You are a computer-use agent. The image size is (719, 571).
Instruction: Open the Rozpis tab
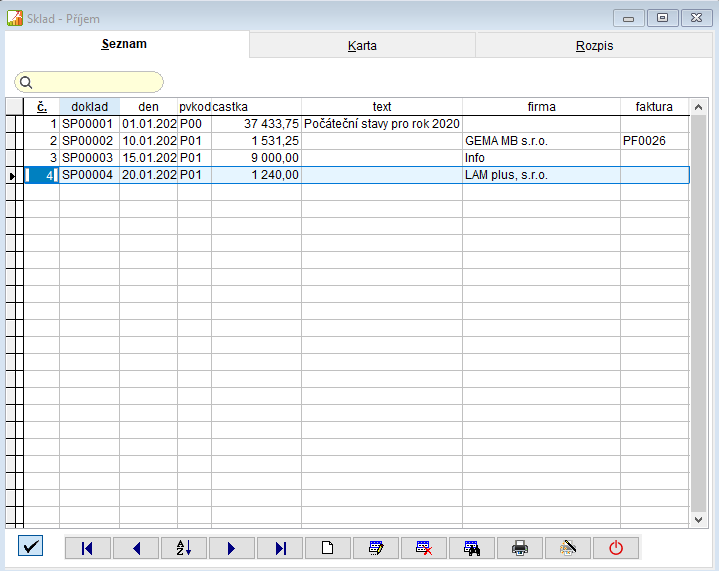(x=594, y=45)
